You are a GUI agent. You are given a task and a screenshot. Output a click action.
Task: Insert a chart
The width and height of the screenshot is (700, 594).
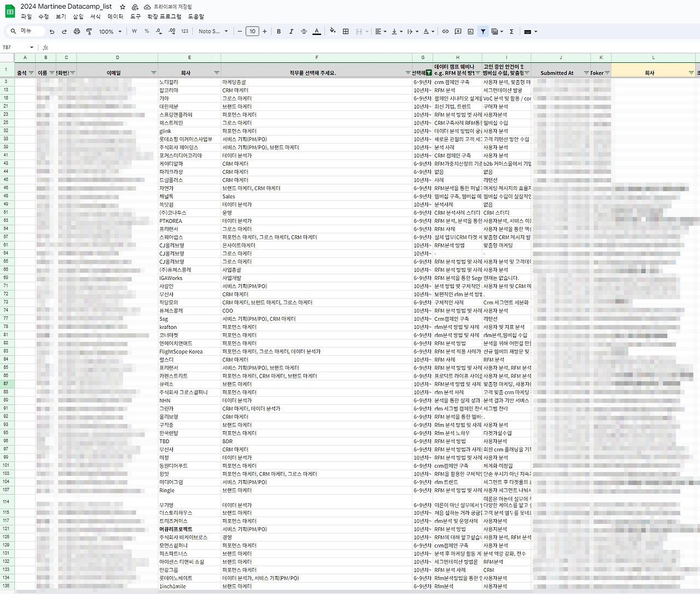pyautogui.click(x=470, y=32)
